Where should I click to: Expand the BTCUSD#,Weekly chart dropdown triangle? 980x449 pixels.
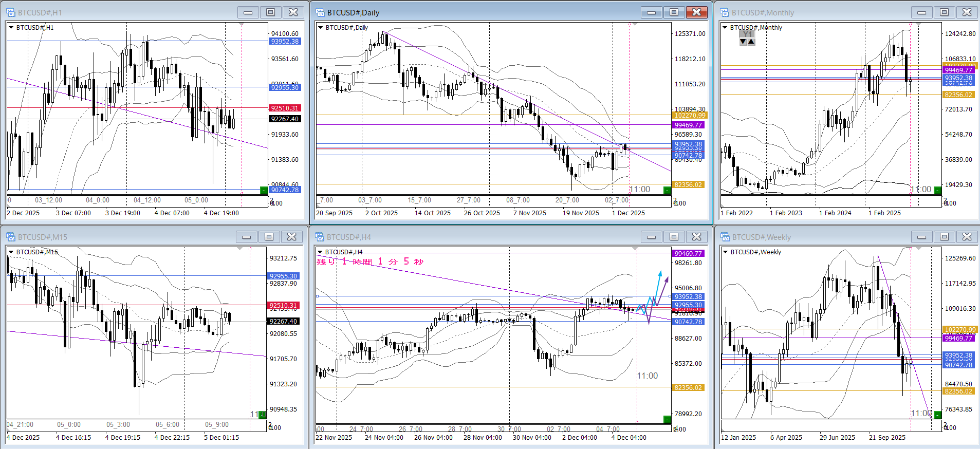click(725, 252)
